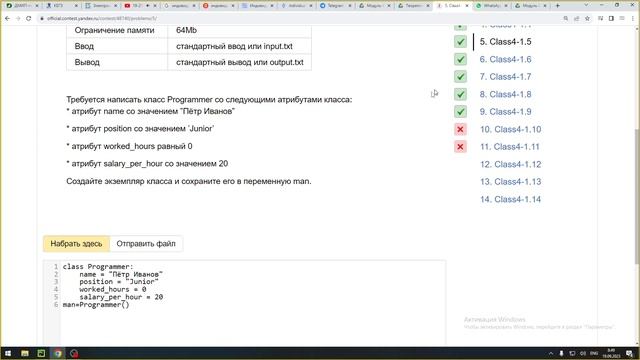Open the screen recorder taskbar icon
Screen dimensions: 640x360
[x=74, y=353]
